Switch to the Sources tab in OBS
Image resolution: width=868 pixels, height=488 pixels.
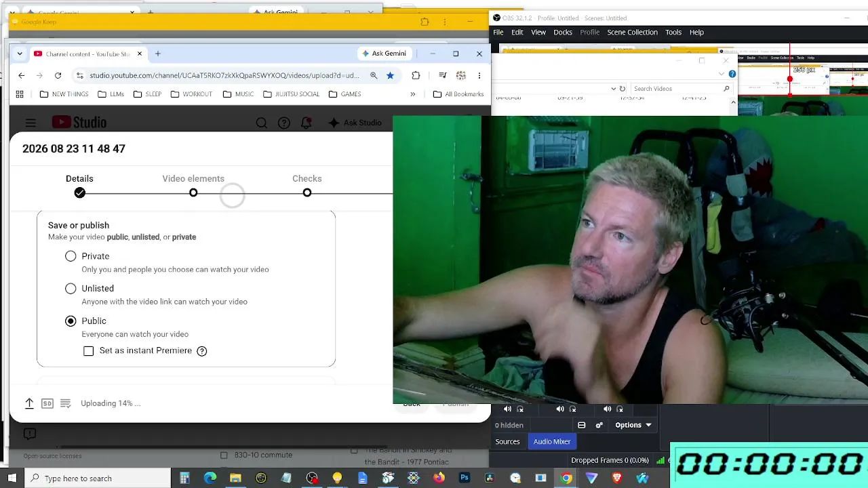[x=507, y=442]
